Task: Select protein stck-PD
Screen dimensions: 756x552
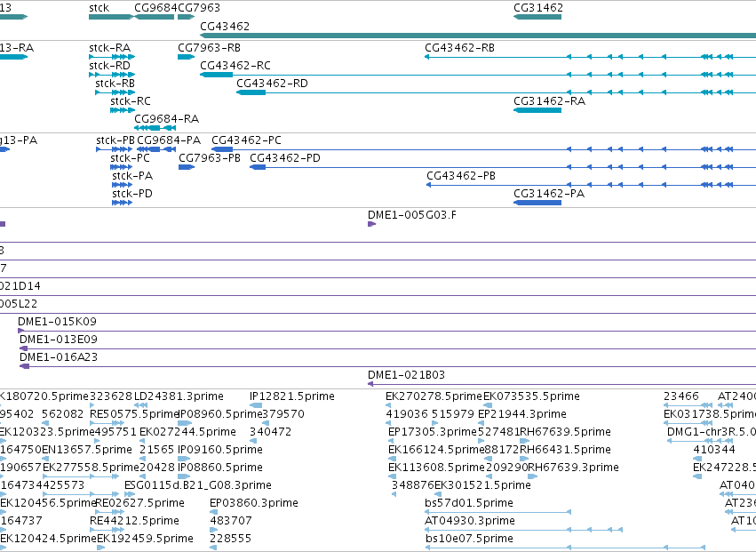Action: [132, 194]
